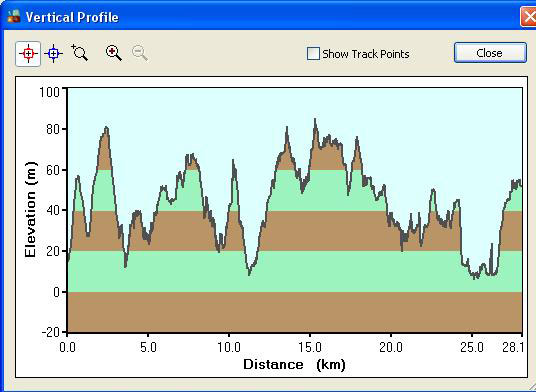Click the 25.0 distance tick label
This screenshot has height=392, width=536.
coord(472,347)
